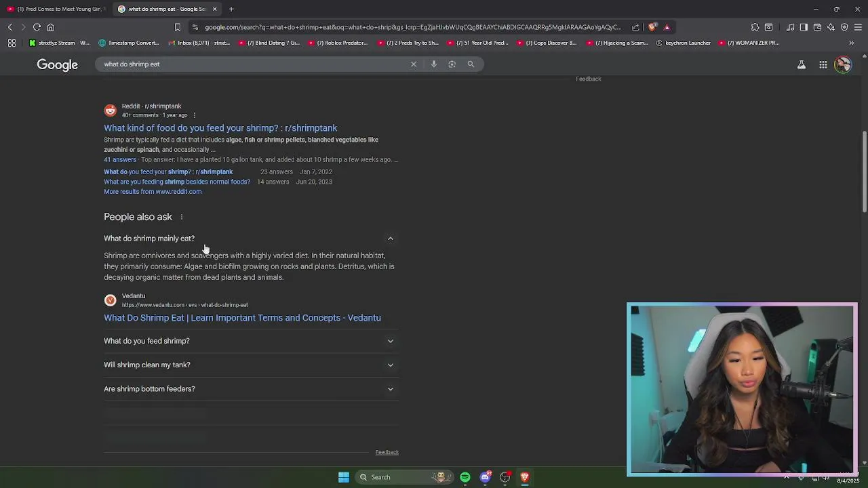Close the Google search tab
The image size is (868, 488).
215,9
